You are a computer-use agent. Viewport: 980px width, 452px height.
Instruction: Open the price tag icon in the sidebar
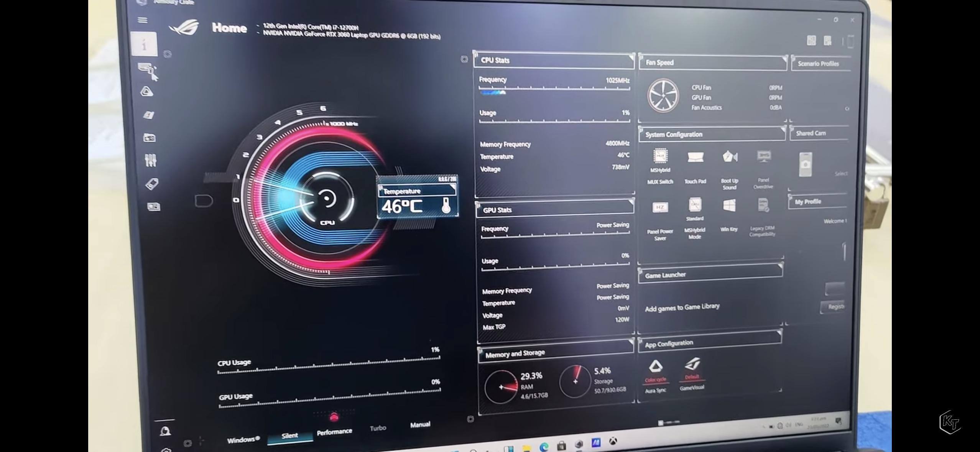(152, 184)
